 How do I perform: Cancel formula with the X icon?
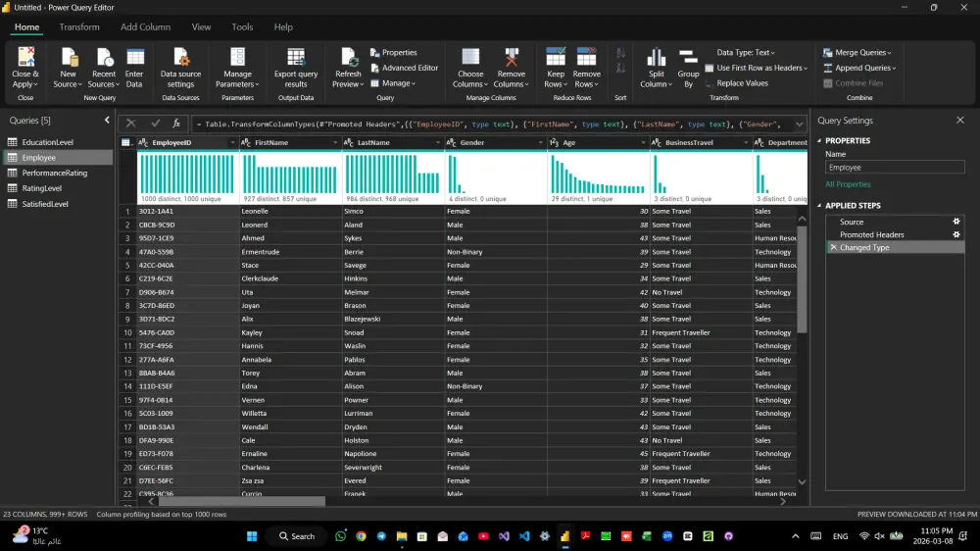(130, 124)
